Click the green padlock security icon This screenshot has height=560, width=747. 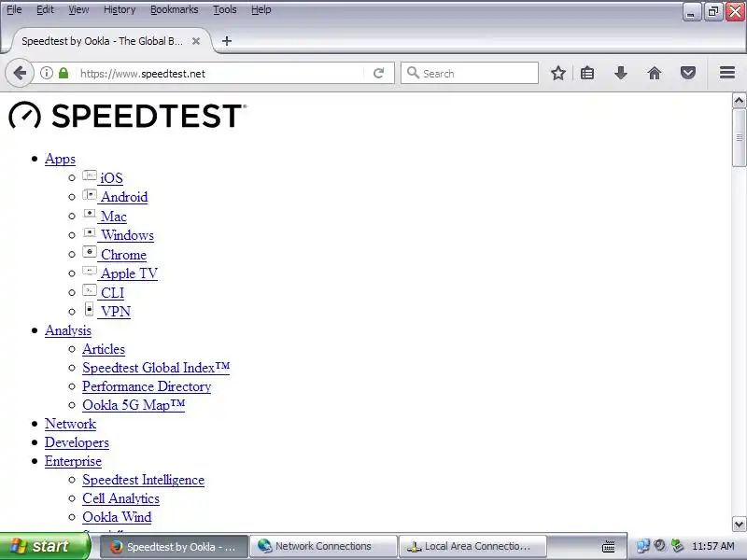63,74
